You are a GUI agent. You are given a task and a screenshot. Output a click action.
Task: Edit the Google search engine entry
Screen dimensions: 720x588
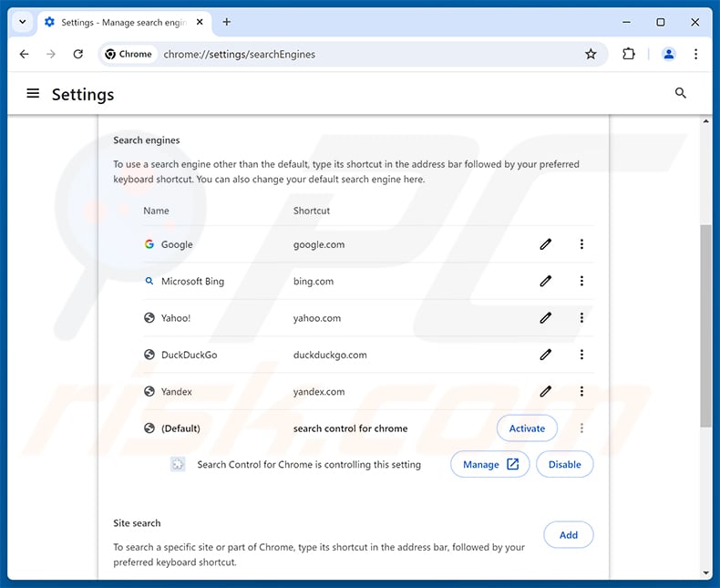pyautogui.click(x=546, y=244)
